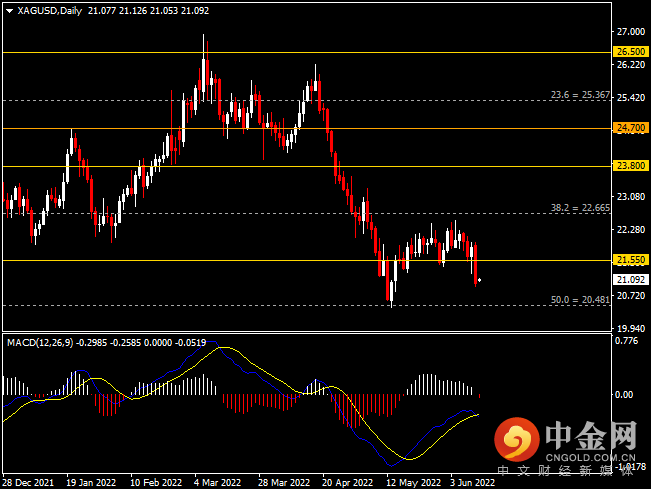651x489 pixels.
Task: Click the 19 Jan 2022 date label
Action: 91,482
